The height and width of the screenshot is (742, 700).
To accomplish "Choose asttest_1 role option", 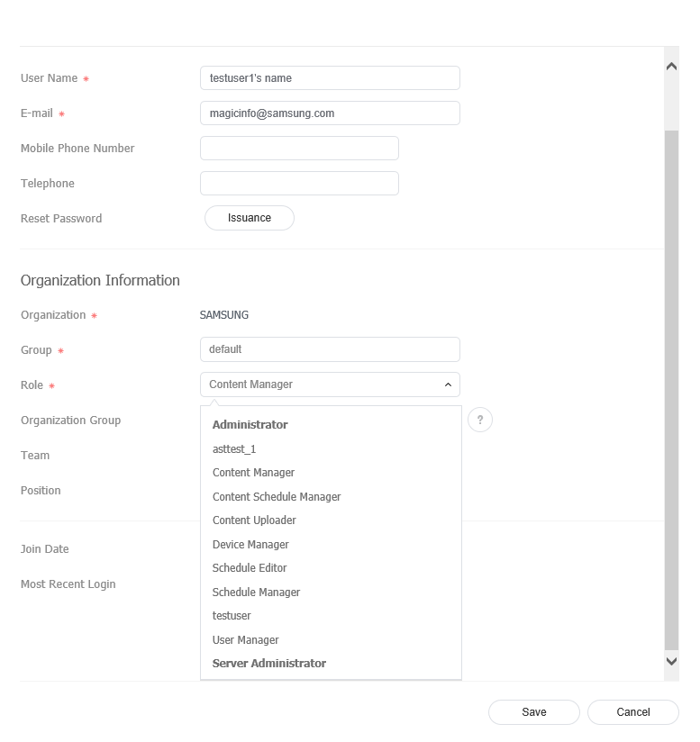I will pos(234,448).
